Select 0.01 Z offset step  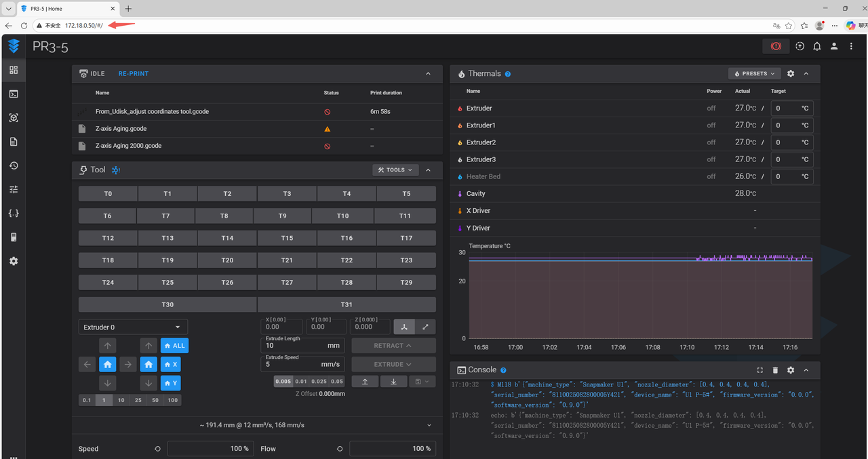click(x=301, y=381)
